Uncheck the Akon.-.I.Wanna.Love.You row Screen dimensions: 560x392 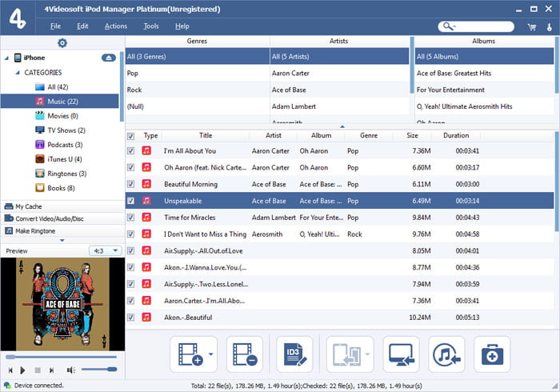(x=131, y=267)
